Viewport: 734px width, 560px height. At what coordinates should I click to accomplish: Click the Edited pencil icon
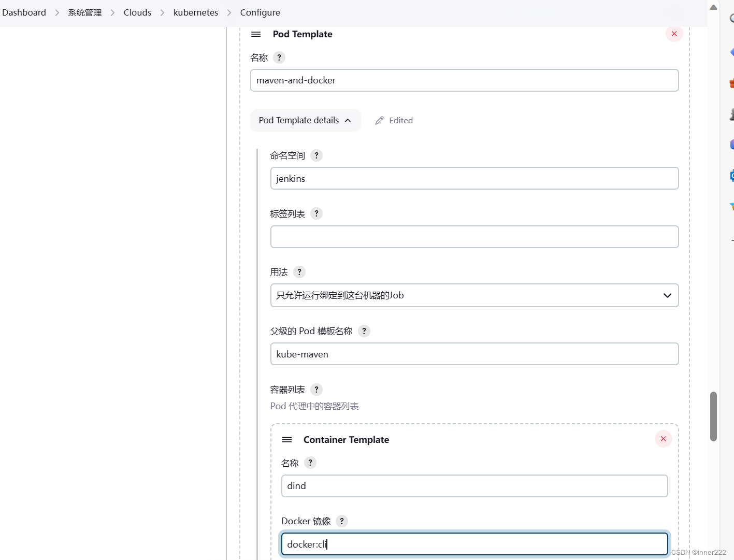point(380,120)
